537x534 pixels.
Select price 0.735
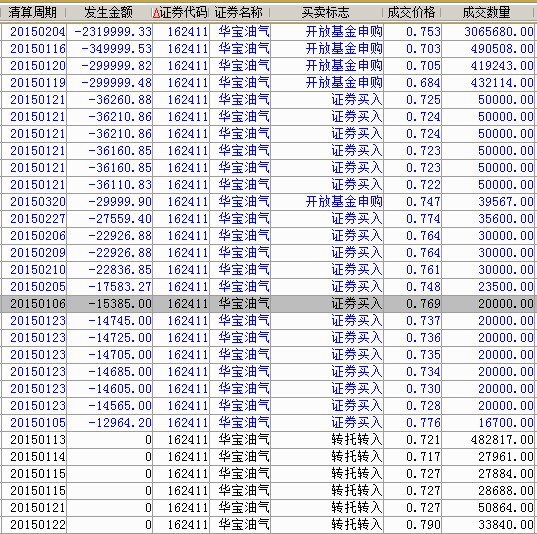[423, 355]
